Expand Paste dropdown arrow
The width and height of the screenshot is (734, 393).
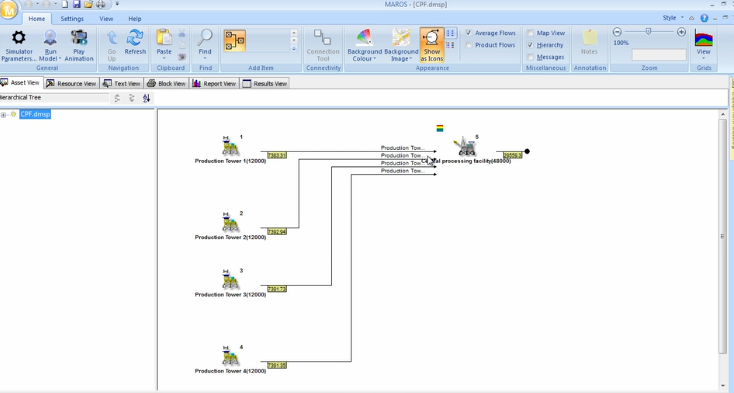[x=164, y=58]
